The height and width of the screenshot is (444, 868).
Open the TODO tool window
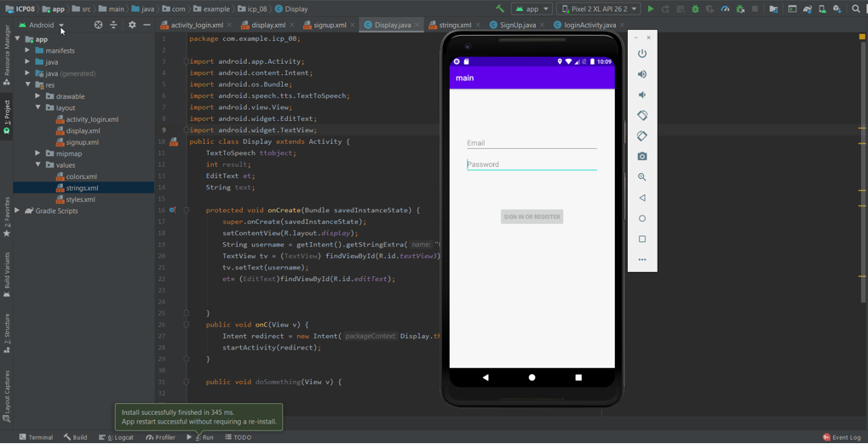(x=238, y=437)
